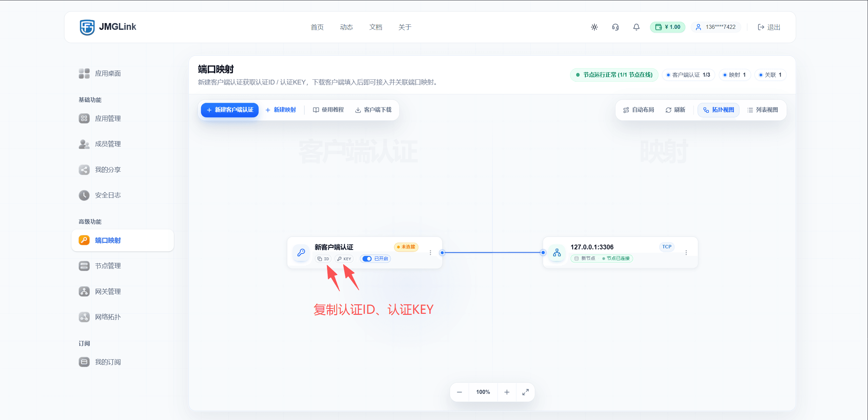Click the fullscreen expand icon
The image size is (868, 420).
point(525,392)
